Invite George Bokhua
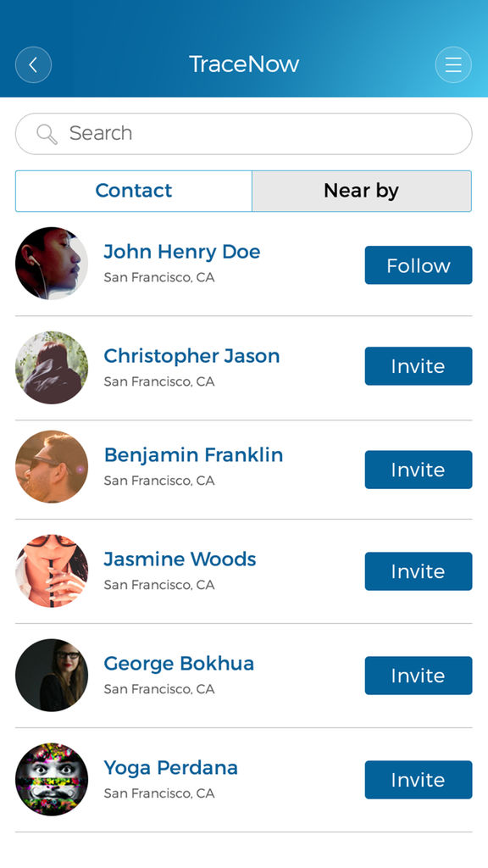The width and height of the screenshot is (488, 868). coord(419,676)
